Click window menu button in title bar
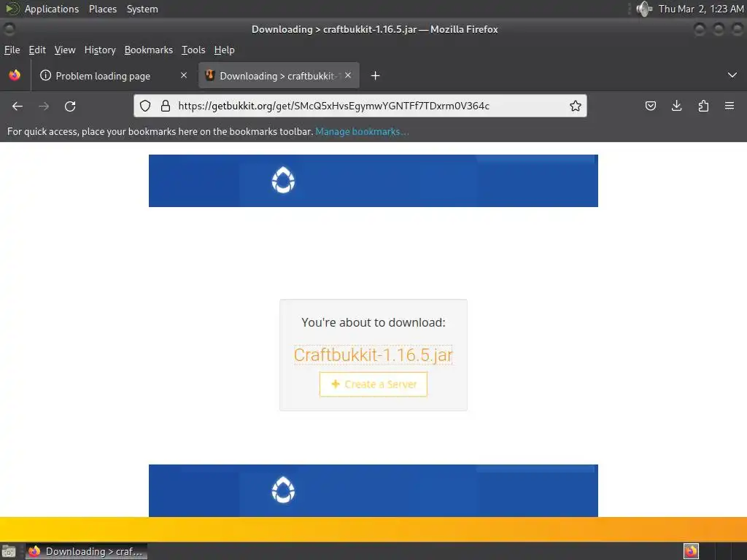This screenshot has width=747, height=560. 9,29
